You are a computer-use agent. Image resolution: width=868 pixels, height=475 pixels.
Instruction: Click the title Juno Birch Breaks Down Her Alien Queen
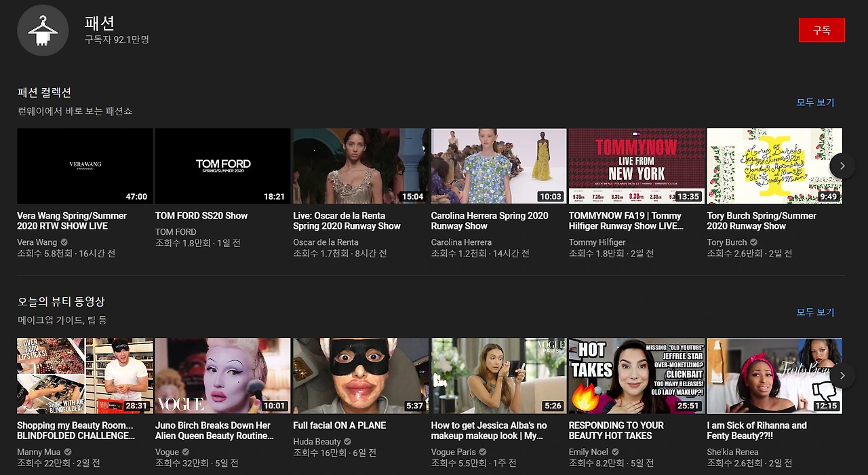214,431
